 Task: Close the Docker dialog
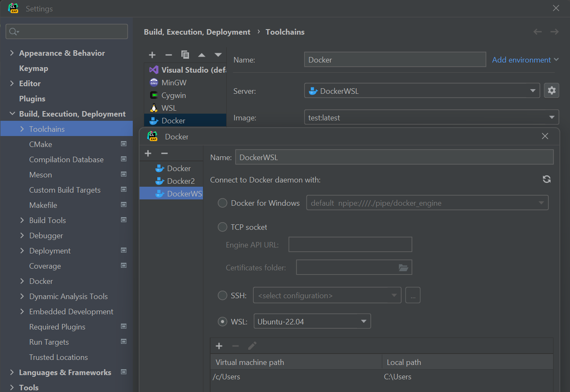tap(545, 136)
